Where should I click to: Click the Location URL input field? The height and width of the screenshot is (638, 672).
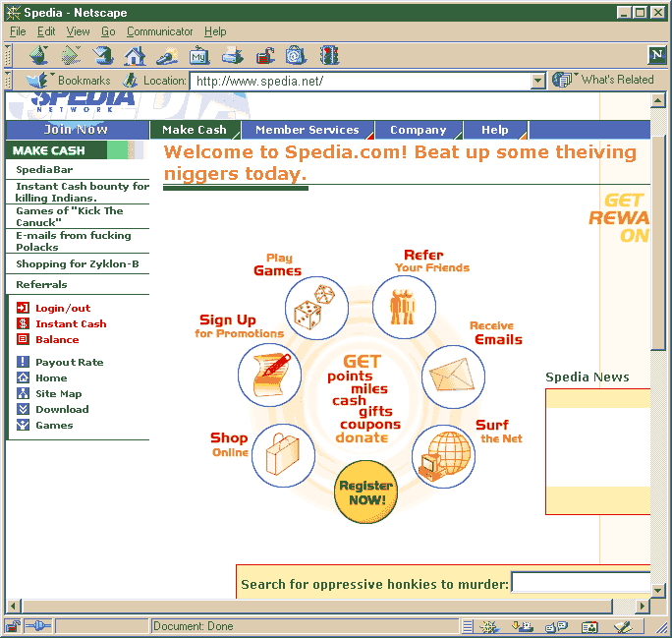tap(362, 81)
